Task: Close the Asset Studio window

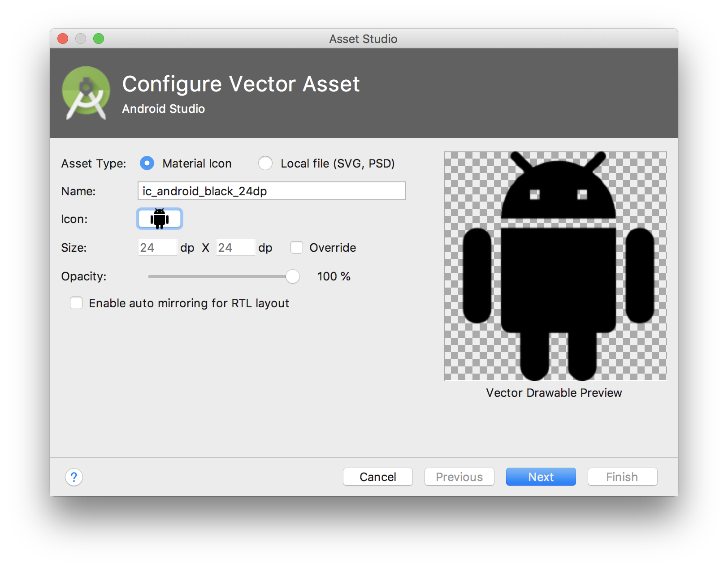Action: pyautogui.click(x=63, y=39)
